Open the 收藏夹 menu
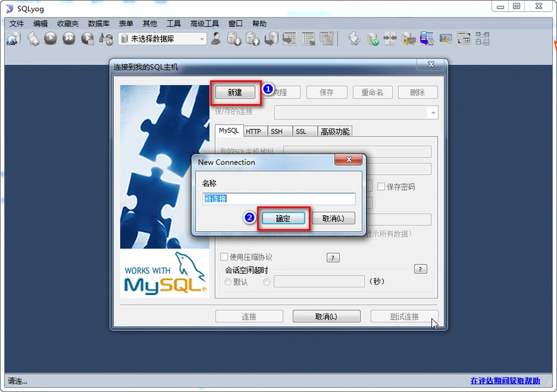This screenshot has width=557, height=392. (68, 24)
